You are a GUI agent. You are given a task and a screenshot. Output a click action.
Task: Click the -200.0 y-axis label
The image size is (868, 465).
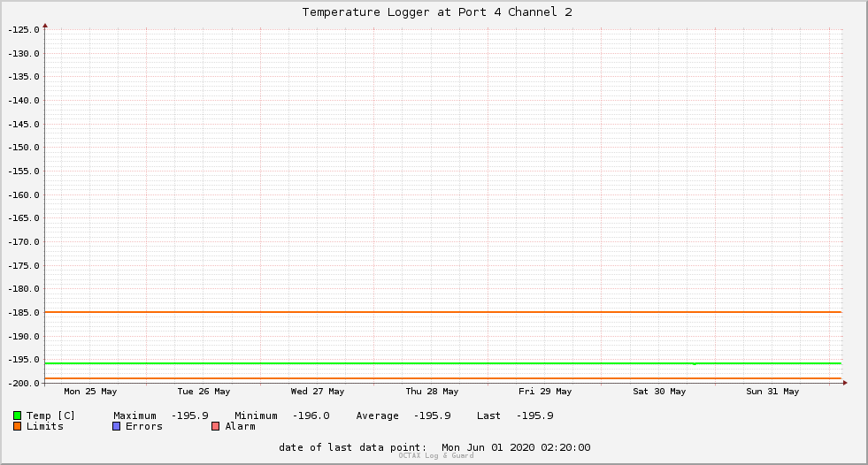(24, 384)
